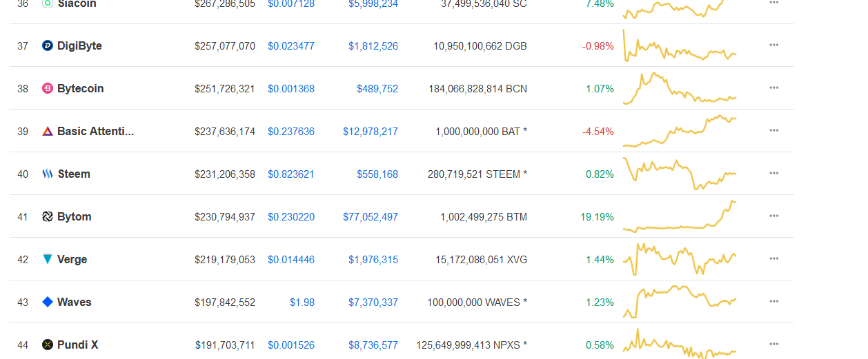Open the Bytom coin page
The image size is (868, 359).
(75, 217)
